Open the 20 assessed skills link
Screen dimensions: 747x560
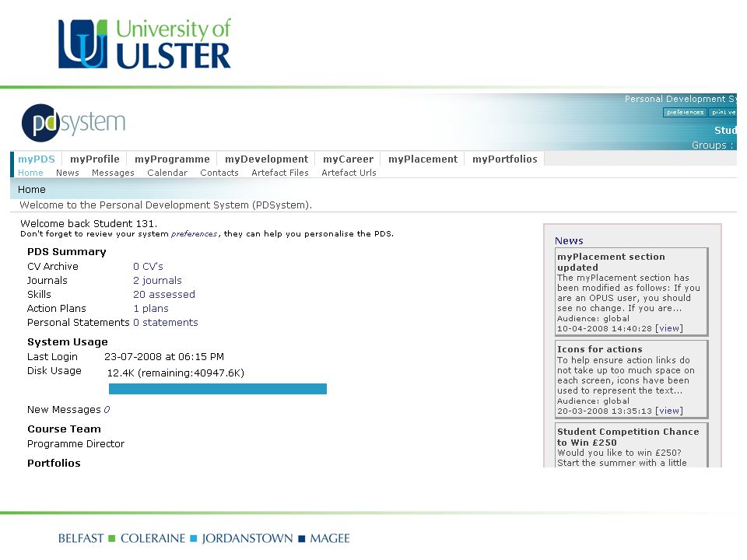click(x=164, y=295)
